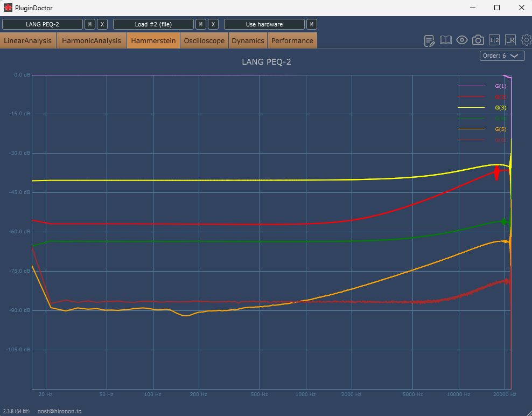Expand the Order: 6 dropdown
532x416 pixels.
click(x=502, y=56)
